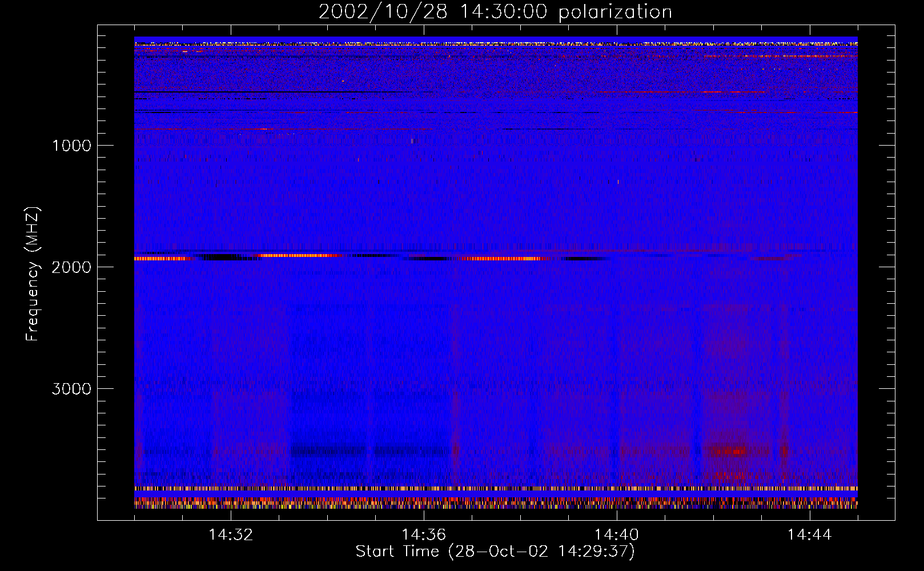
Task: Click the 14:40 time tick label
Action: (617, 535)
